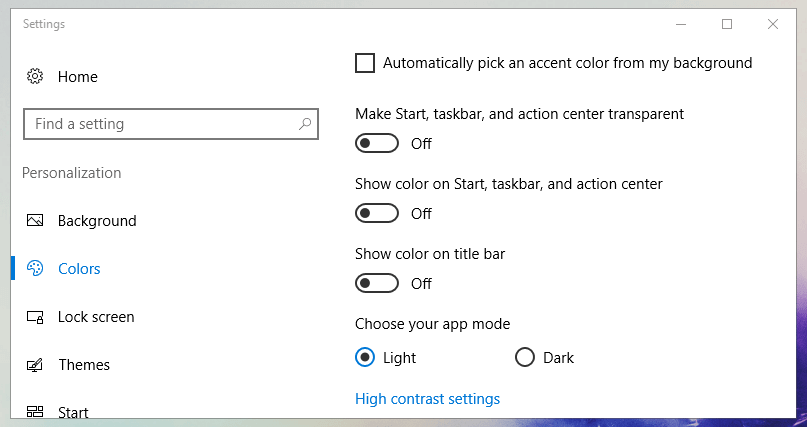This screenshot has width=807, height=427.
Task: Turn on Show color on title bar
Action: click(x=377, y=283)
